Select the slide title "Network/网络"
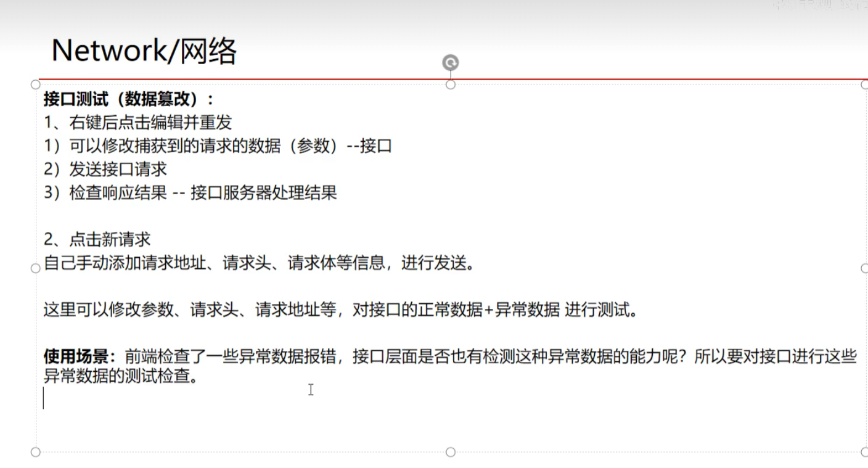 pyautogui.click(x=144, y=51)
